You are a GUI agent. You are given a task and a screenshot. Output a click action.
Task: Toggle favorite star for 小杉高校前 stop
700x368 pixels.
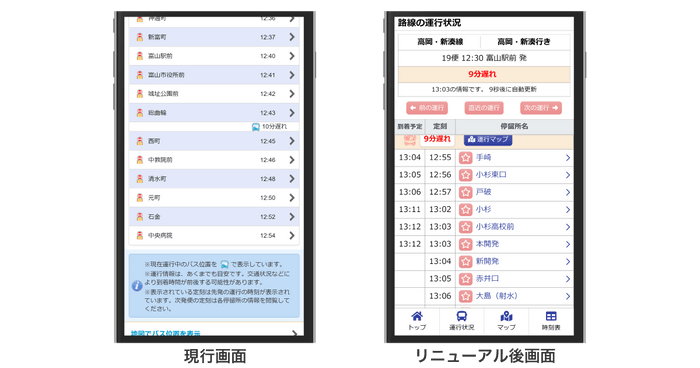466,227
